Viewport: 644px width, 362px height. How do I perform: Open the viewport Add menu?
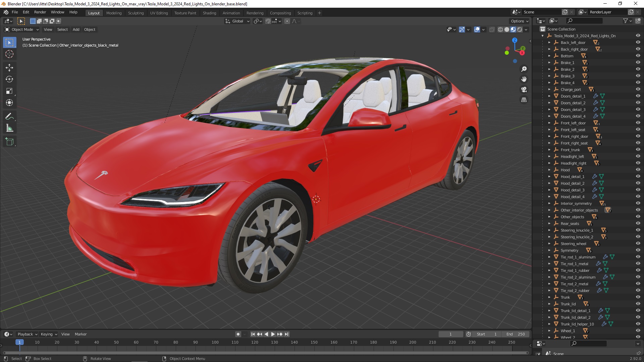pos(76,29)
